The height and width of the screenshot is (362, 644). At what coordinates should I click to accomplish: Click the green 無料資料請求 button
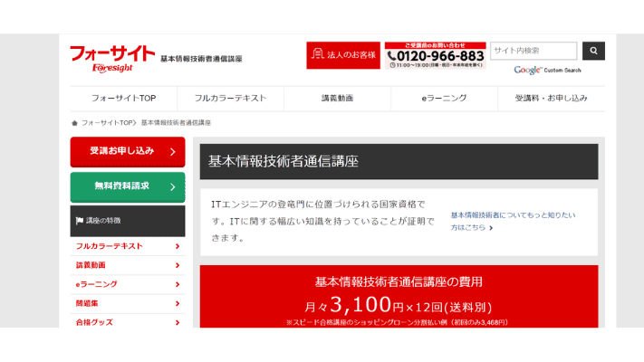coord(128,187)
